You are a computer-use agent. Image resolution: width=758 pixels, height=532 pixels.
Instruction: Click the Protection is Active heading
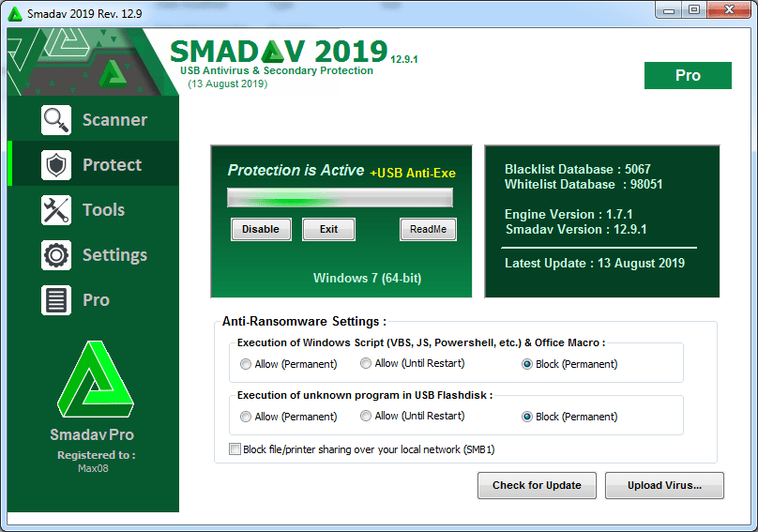coord(296,170)
